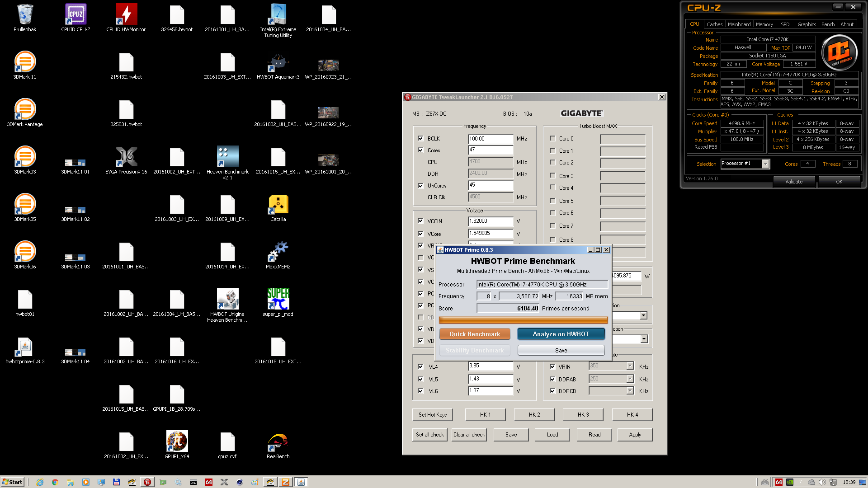Launch the MaxxMEM2 shortcut
868x488 pixels.
278,255
